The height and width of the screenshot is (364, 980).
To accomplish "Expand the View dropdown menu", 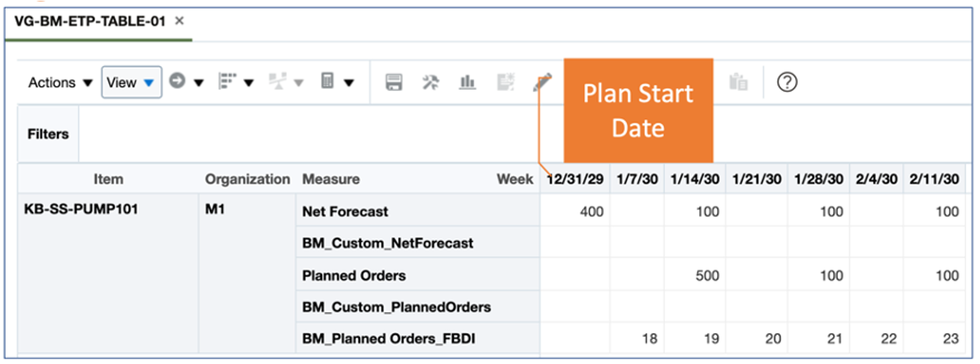I will 131,82.
